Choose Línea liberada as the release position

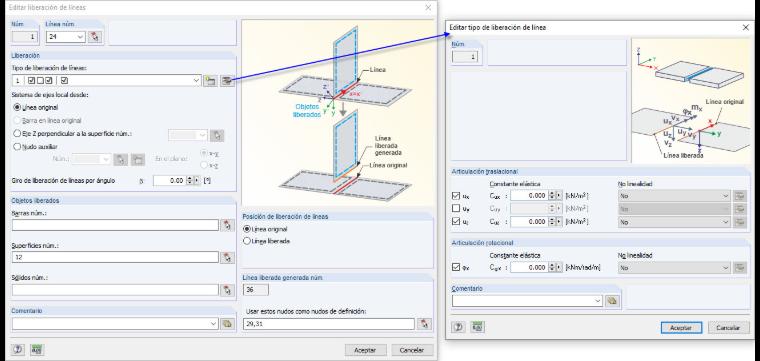click(x=247, y=240)
